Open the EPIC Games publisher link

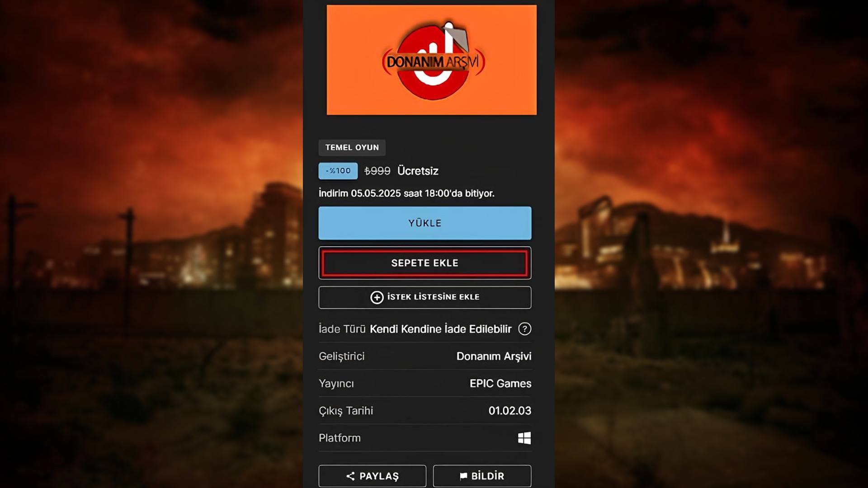coord(500,383)
